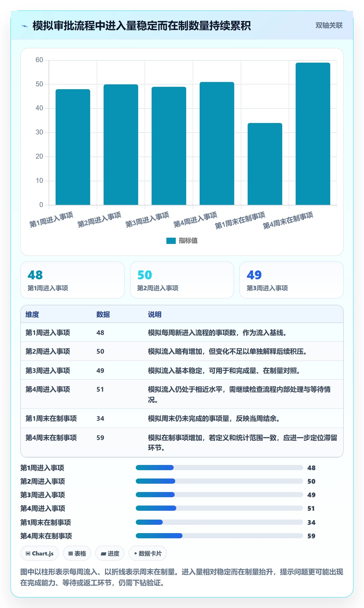Click the 数据 column header

point(103,314)
